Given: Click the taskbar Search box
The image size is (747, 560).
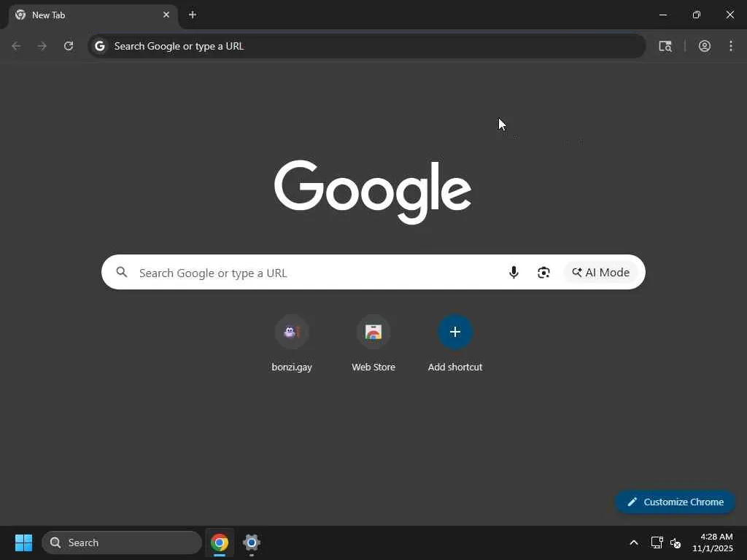Looking at the screenshot, I should tap(122, 542).
